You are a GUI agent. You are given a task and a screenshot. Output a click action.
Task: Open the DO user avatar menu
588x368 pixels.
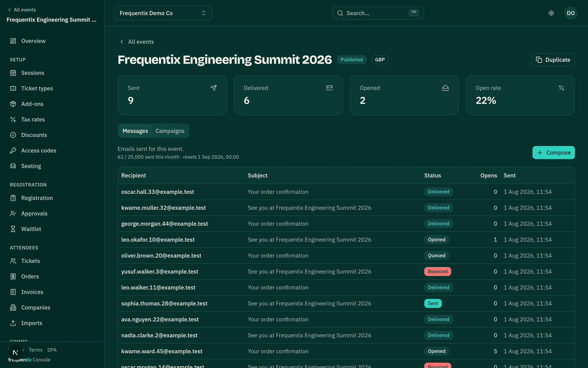pyautogui.click(x=571, y=13)
